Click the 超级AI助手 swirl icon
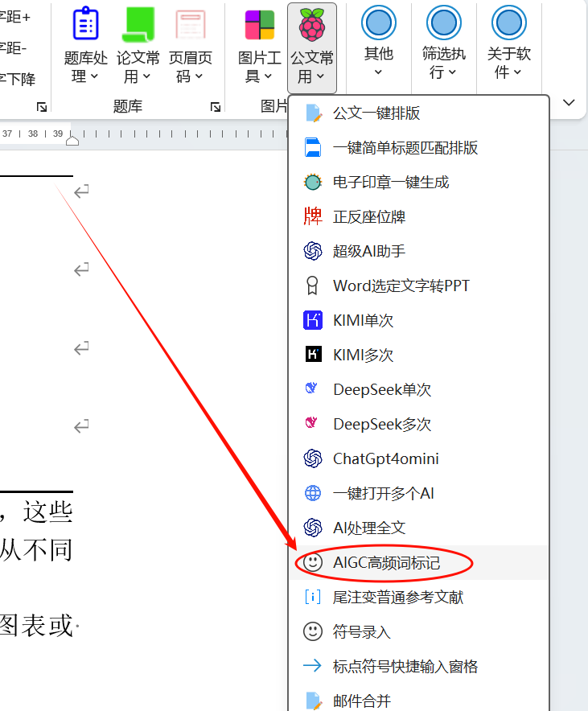Screen dimensions: 588x711 pyautogui.click(x=313, y=251)
